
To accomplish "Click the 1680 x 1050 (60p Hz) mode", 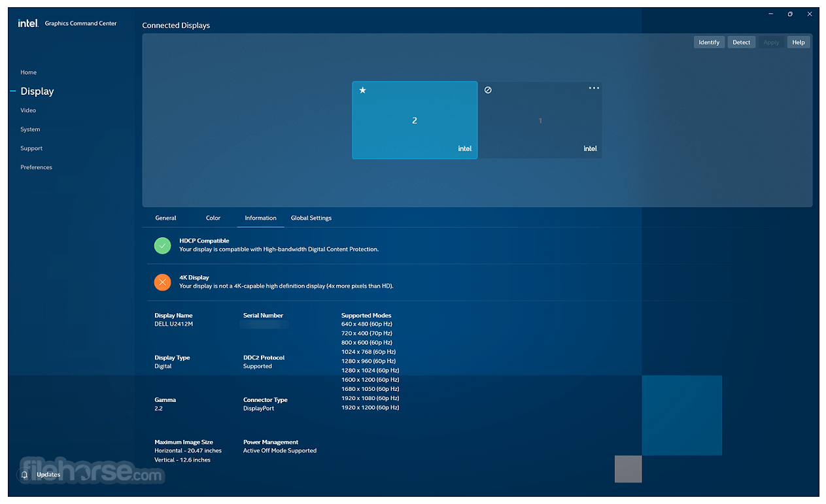I will pos(370,390).
